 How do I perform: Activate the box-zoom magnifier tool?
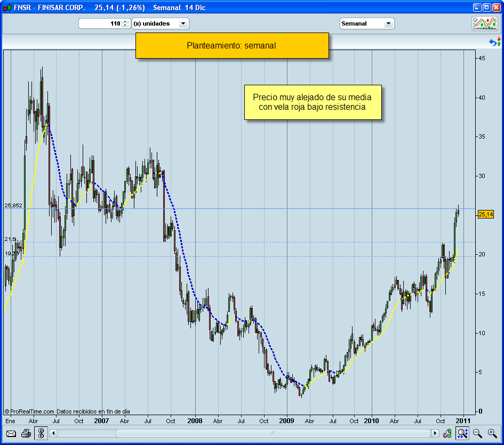462,434
